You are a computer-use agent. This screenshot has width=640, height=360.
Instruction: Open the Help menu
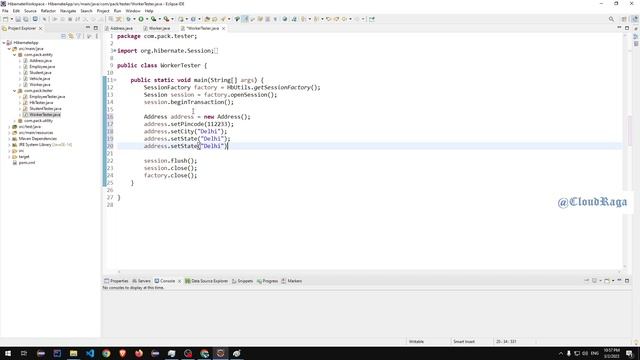(x=149, y=11)
